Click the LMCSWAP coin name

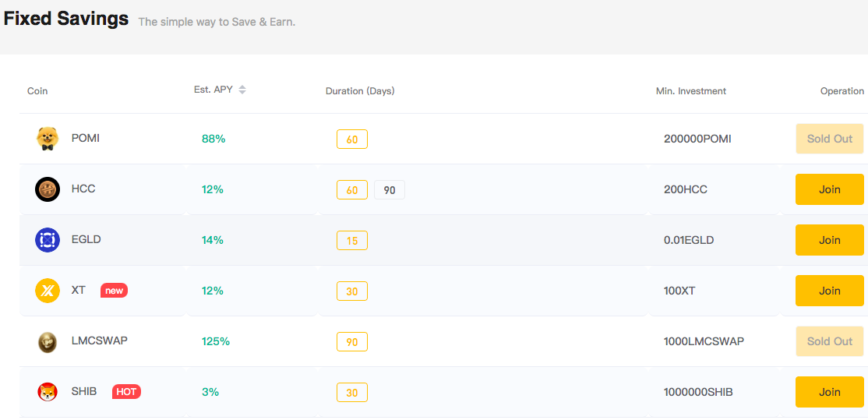pyautogui.click(x=100, y=341)
